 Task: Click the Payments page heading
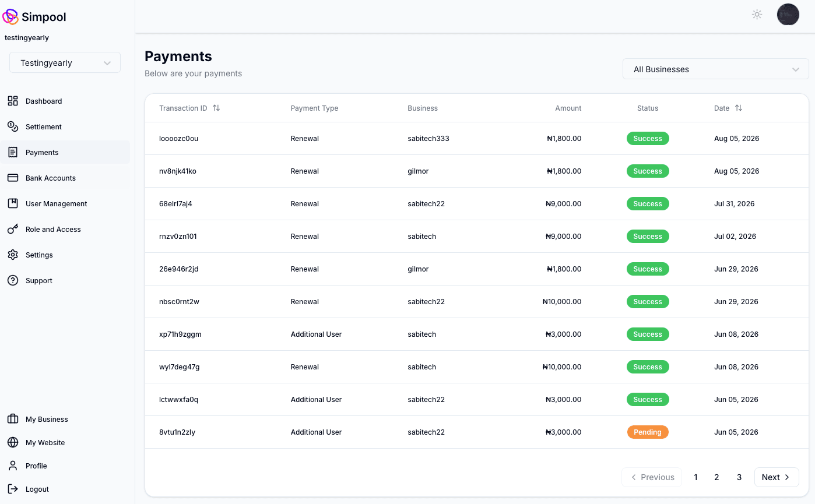pyautogui.click(x=178, y=56)
